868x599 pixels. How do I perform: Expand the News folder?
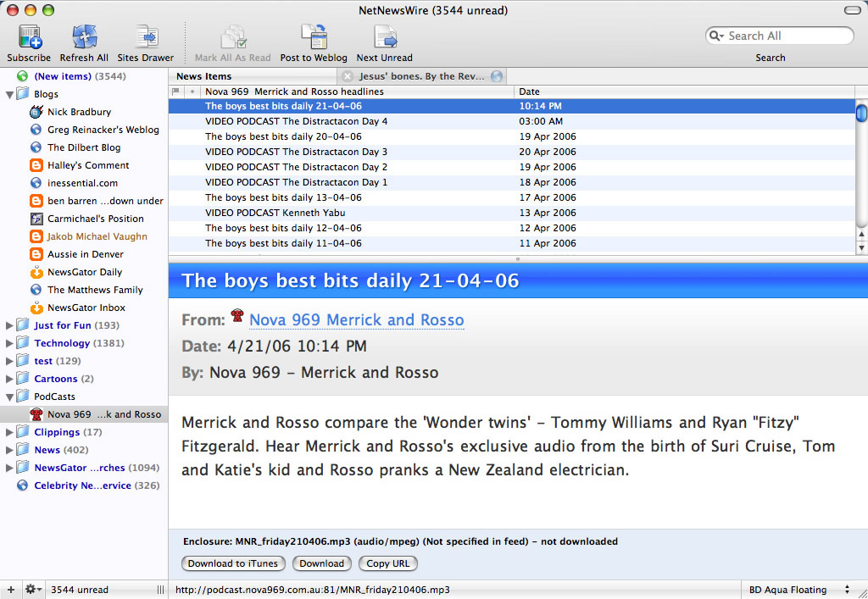[x=10, y=450]
